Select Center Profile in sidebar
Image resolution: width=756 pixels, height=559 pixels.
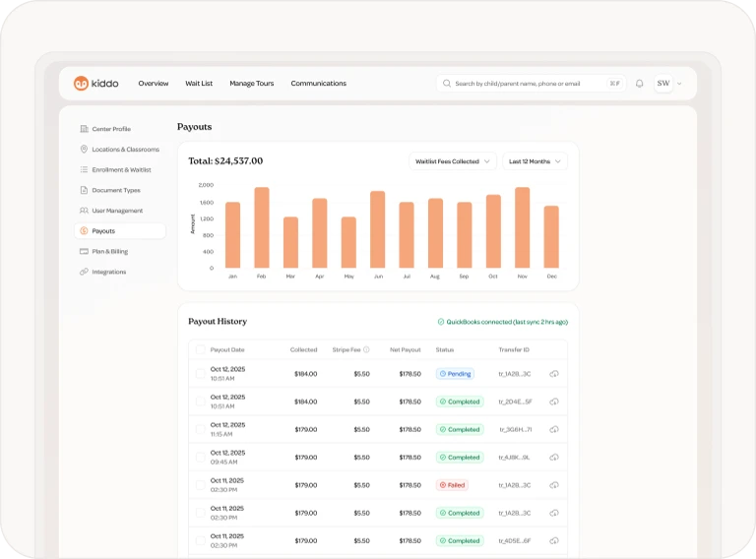click(x=120, y=129)
